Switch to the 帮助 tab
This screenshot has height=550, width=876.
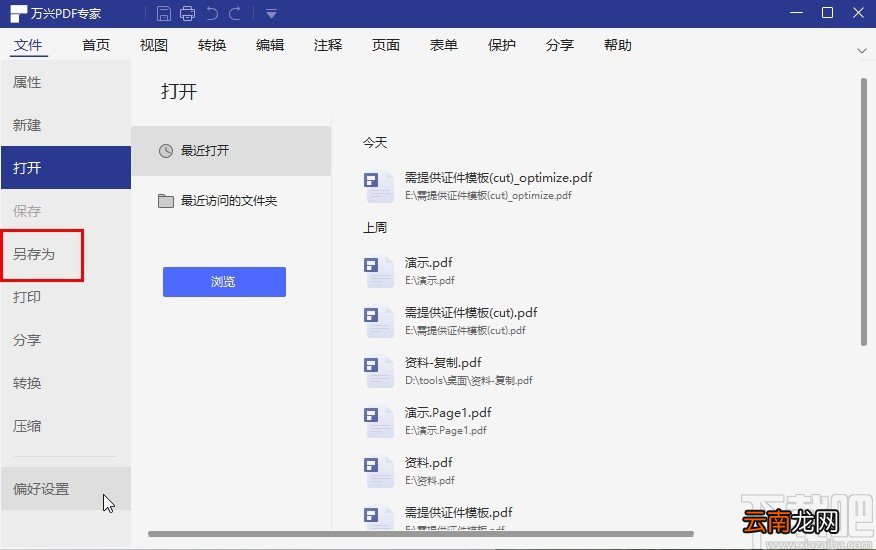pos(618,45)
